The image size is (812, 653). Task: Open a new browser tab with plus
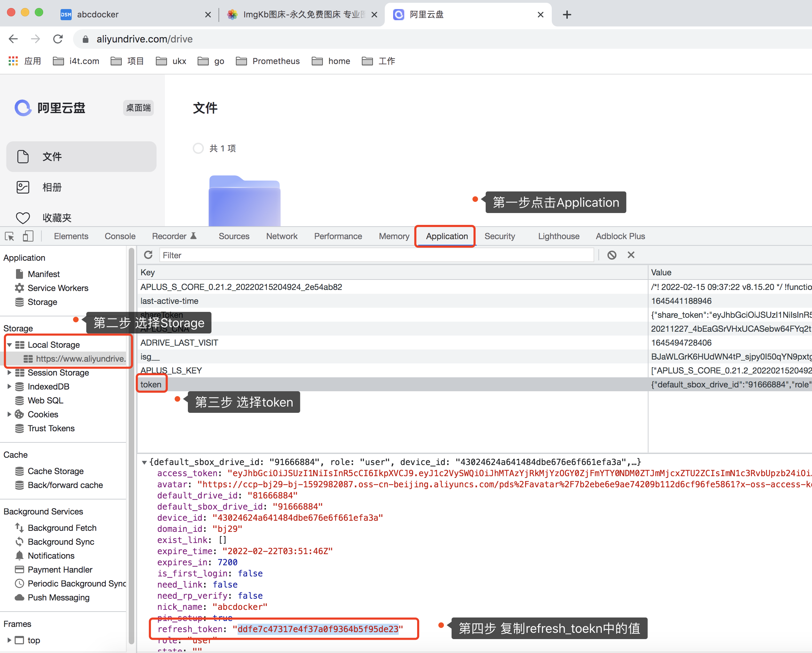click(567, 15)
